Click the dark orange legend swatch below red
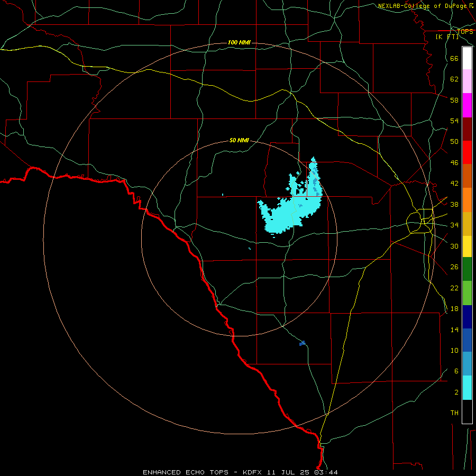This screenshot has width=476, height=476. (x=467, y=176)
